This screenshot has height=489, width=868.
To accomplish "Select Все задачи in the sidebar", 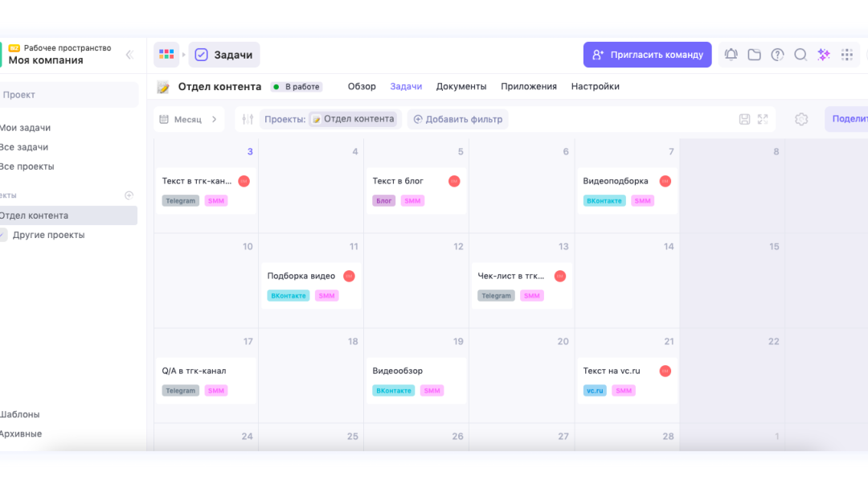I will tap(24, 147).
